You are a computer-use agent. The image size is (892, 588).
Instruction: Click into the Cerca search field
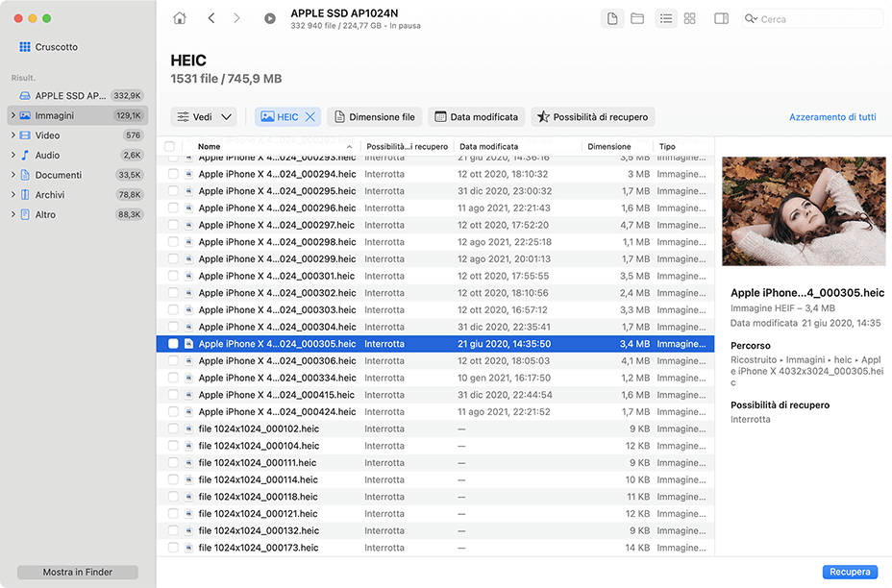pos(812,19)
